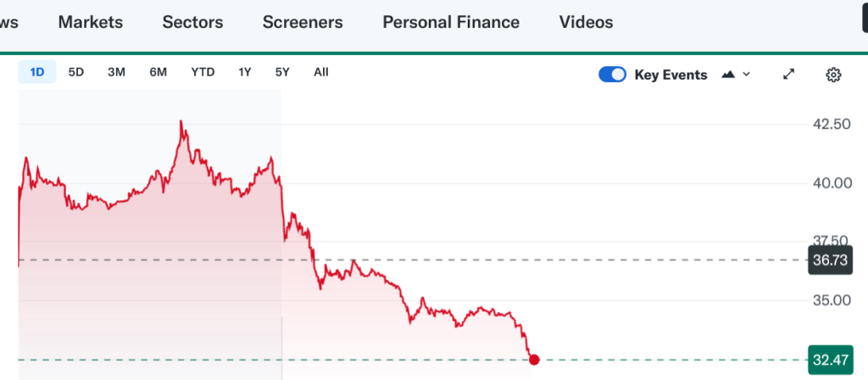Toggle the Key Events switch
868x380 pixels.
pyautogui.click(x=612, y=75)
